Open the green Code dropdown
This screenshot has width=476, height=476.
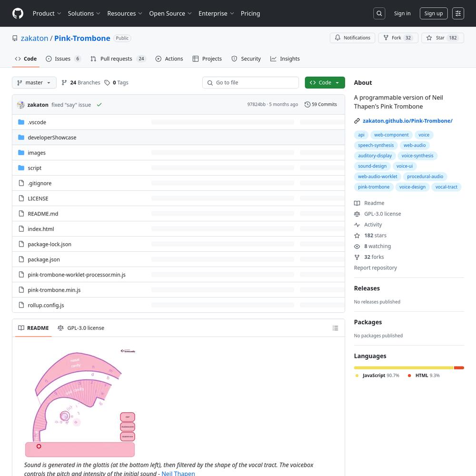[325, 82]
